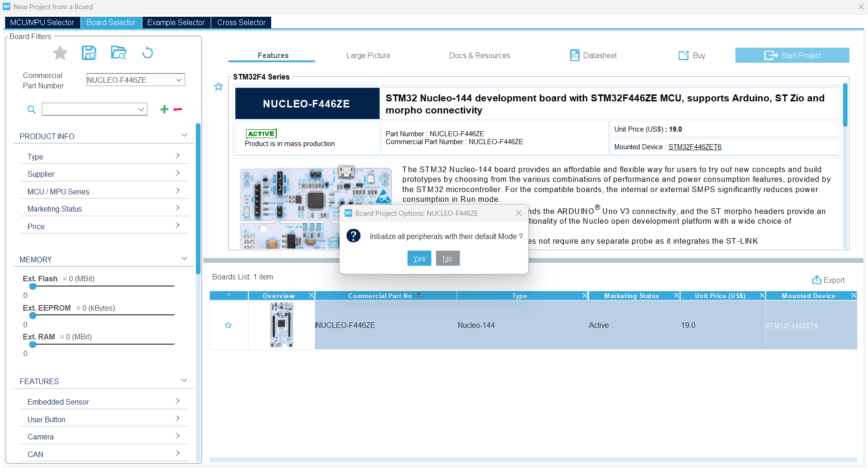868x472 pixels.
Task: Star the NUCLEO-F446ZE details panel
Action: point(218,86)
